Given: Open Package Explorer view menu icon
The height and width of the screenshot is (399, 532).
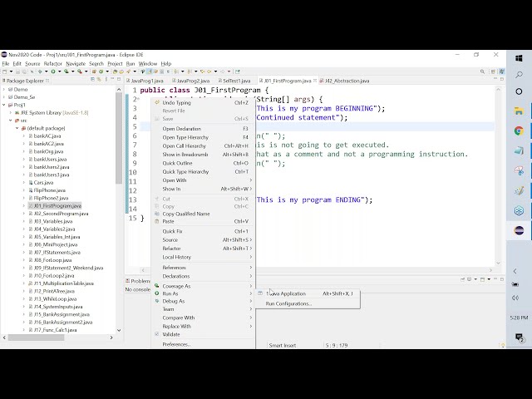Looking at the screenshot, I should (106, 80).
